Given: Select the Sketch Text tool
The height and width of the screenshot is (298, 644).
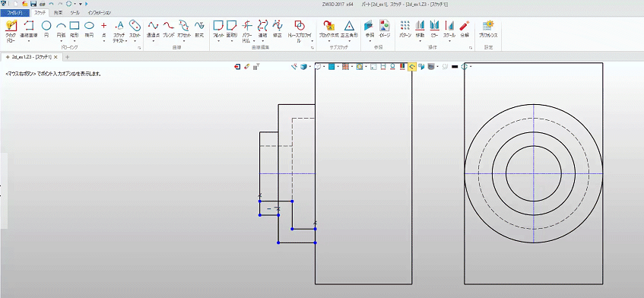Looking at the screenshot, I should coord(119,30).
